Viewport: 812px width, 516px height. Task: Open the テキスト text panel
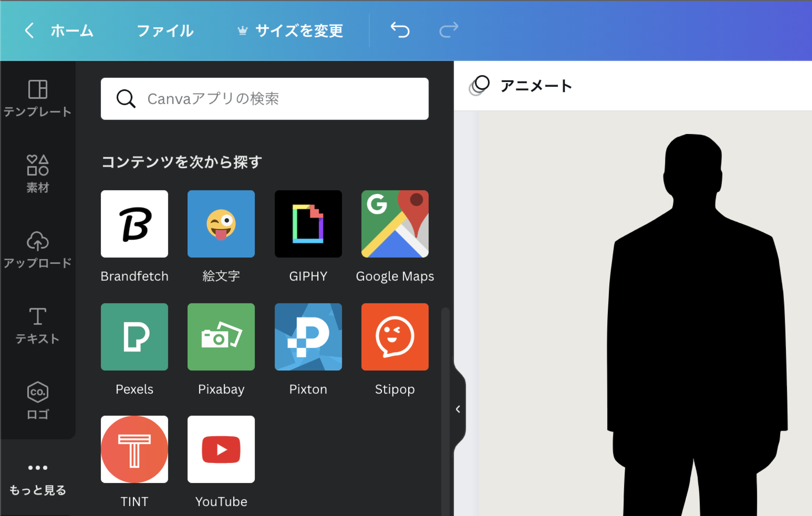[x=38, y=325]
